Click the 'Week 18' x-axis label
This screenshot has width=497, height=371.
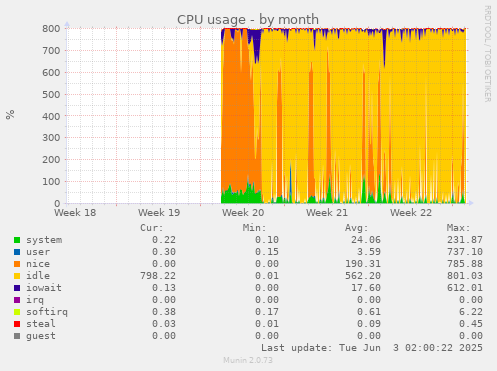tap(75, 213)
